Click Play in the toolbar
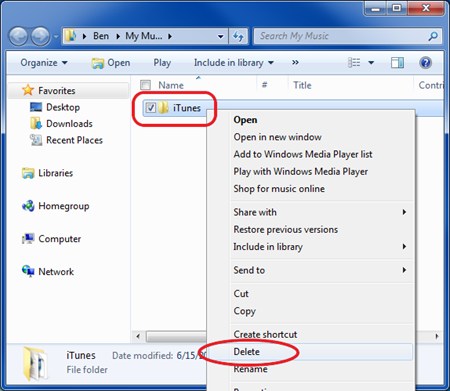 click(162, 63)
